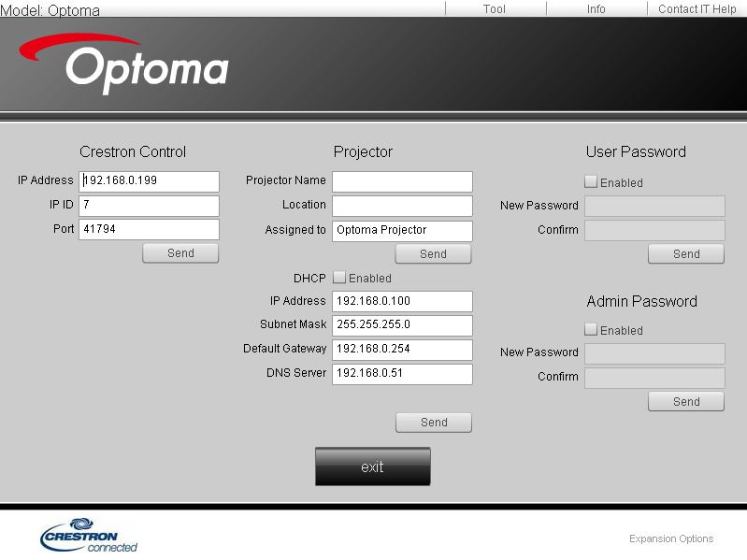Click the Optoma logo

click(123, 65)
